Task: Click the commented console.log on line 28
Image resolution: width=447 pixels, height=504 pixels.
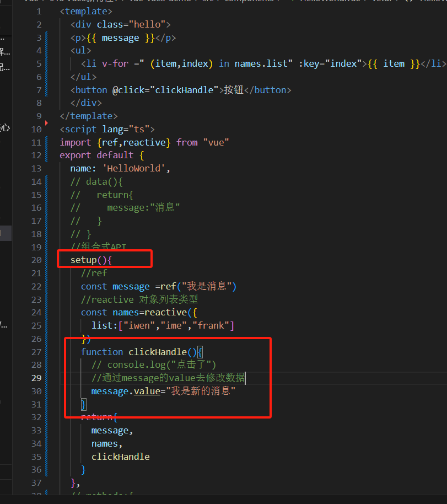Action: (154, 365)
